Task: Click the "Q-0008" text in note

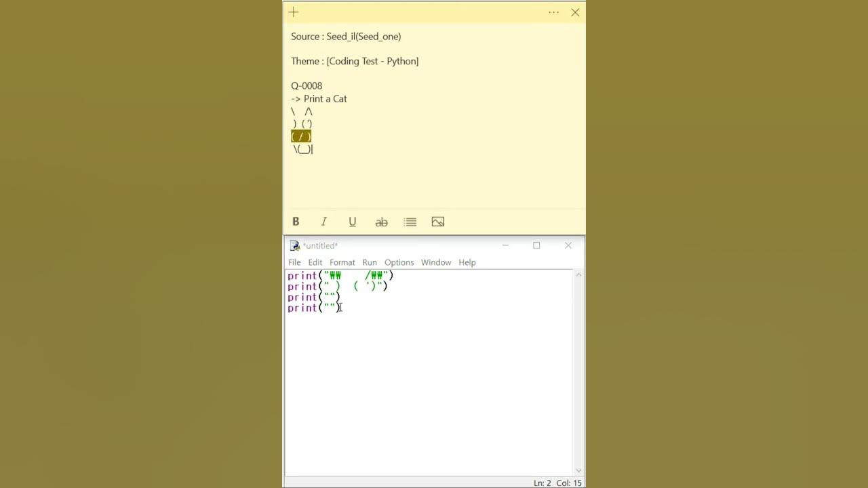Action: click(307, 86)
